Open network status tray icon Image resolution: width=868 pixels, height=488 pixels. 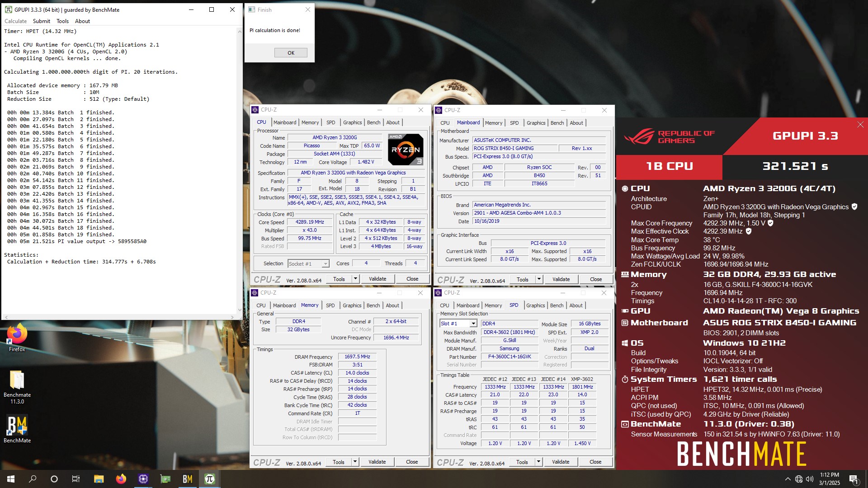(799, 479)
